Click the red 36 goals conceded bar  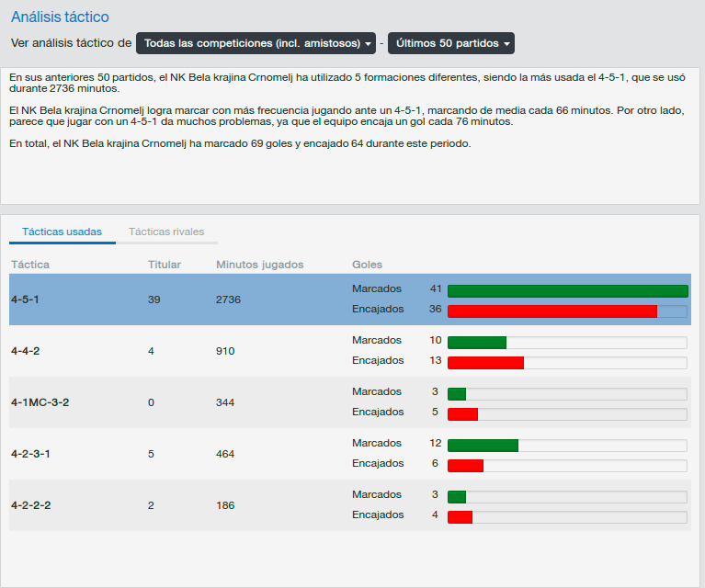552,311
